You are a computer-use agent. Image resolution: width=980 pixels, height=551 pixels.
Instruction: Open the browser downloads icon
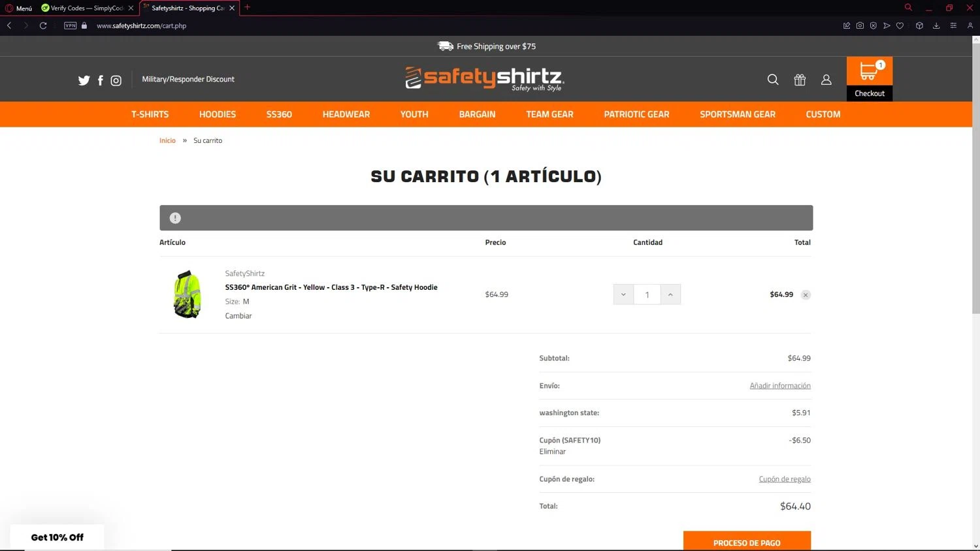(936, 25)
